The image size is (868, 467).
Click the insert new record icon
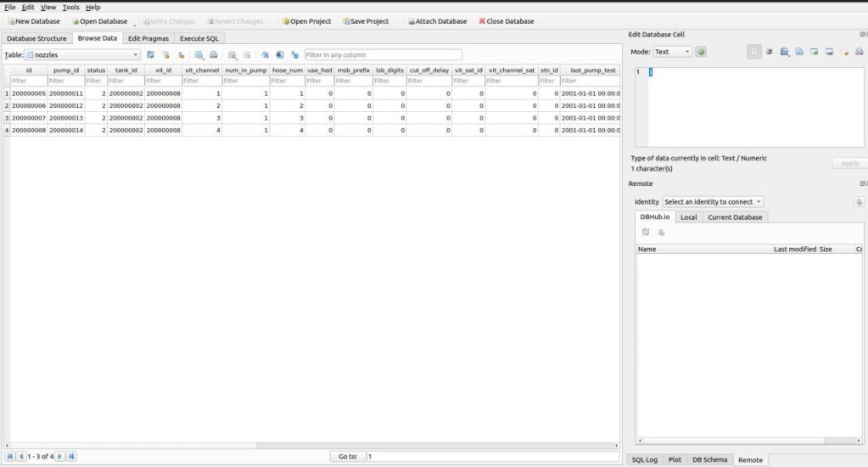pos(232,54)
